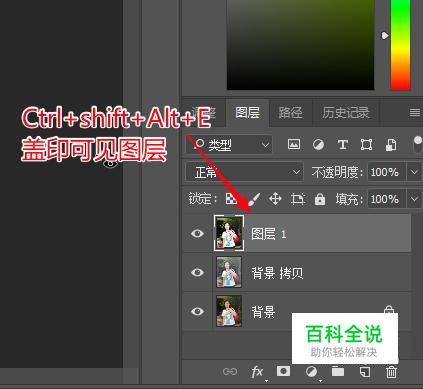Open the 正常 blend mode dropdown
Screen dimensions: 423x389
coord(244,172)
